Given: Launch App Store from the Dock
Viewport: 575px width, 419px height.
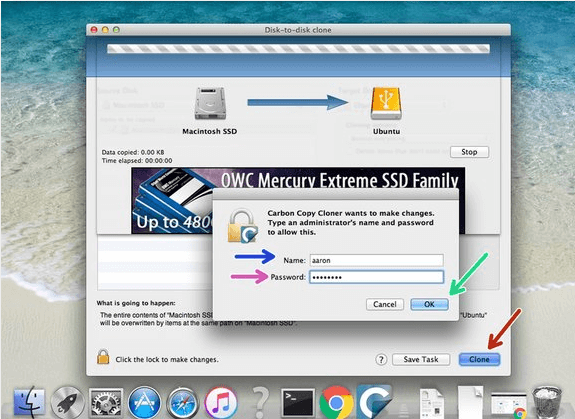Looking at the screenshot, I should (x=144, y=402).
